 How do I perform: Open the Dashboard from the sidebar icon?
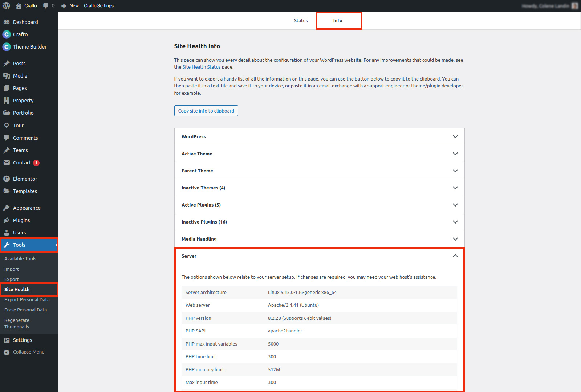click(x=7, y=22)
